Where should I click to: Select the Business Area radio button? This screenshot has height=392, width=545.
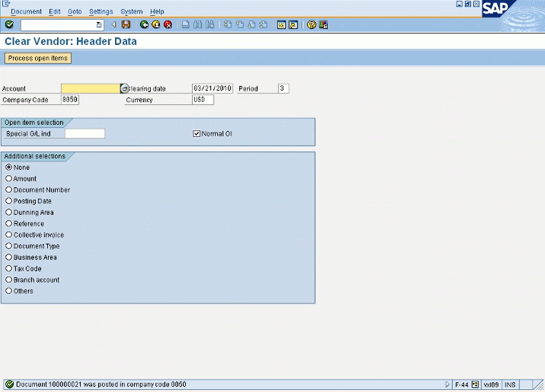(9, 257)
